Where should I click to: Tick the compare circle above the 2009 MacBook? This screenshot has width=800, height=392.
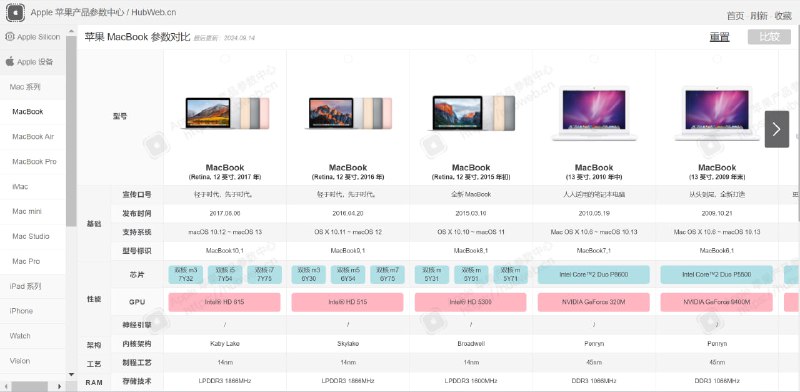tap(717, 59)
